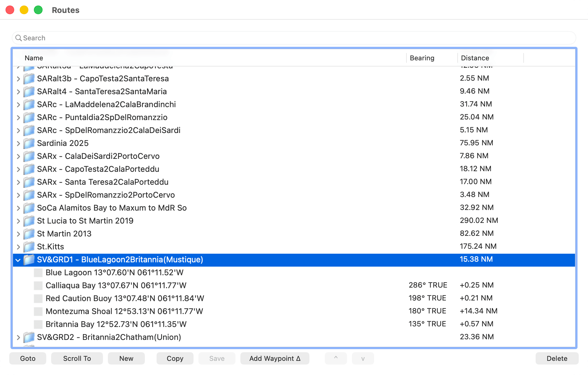The image size is (588, 375).
Task: Expand St Lucia to St Martin 2019
Action: [x=18, y=221]
